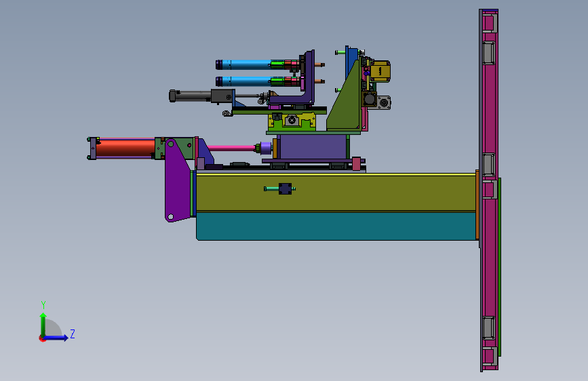Image resolution: width=588 pixels, height=381 pixels.
Task: Select the long olive-yellow beam
Action: coord(336,193)
